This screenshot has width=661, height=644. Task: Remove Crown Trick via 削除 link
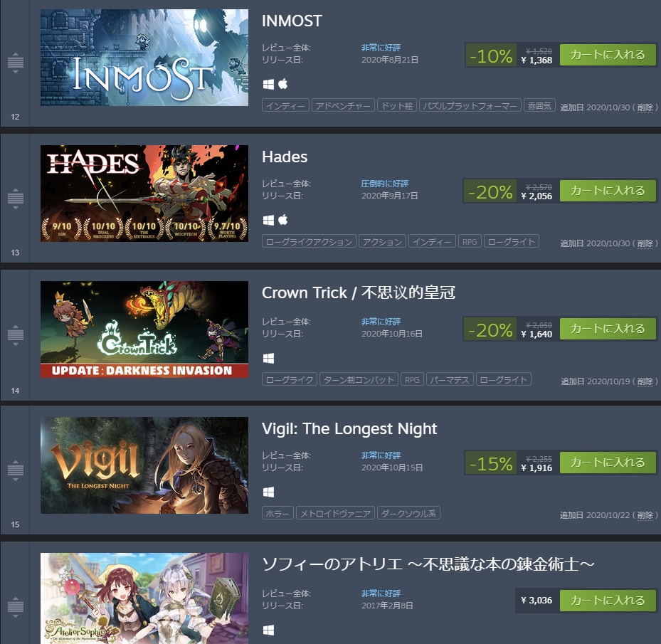point(645,381)
